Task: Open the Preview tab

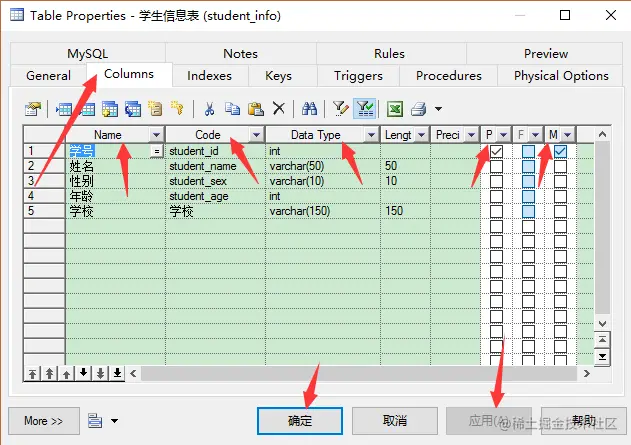Action: pyautogui.click(x=546, y=54)
